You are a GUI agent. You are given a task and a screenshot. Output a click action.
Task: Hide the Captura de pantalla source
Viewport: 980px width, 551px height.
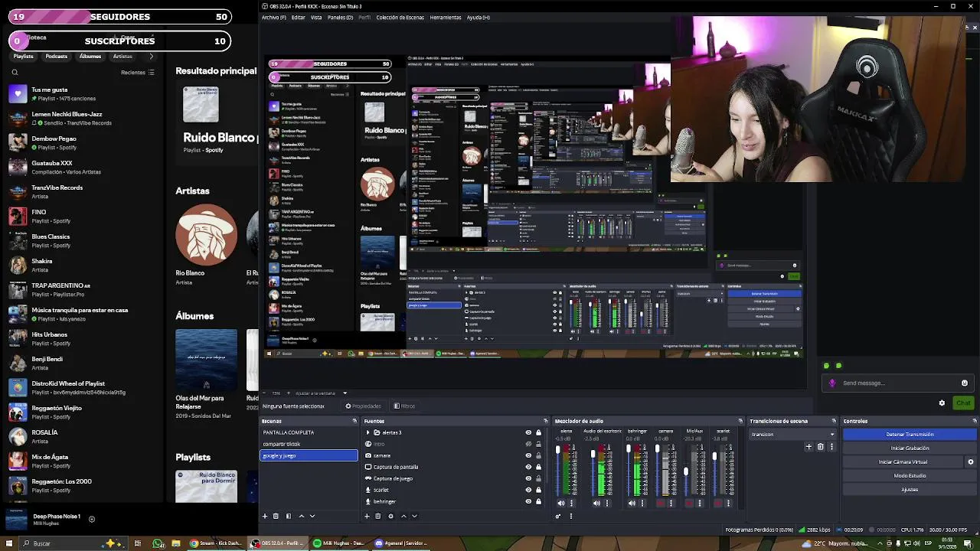pos(528,467)
